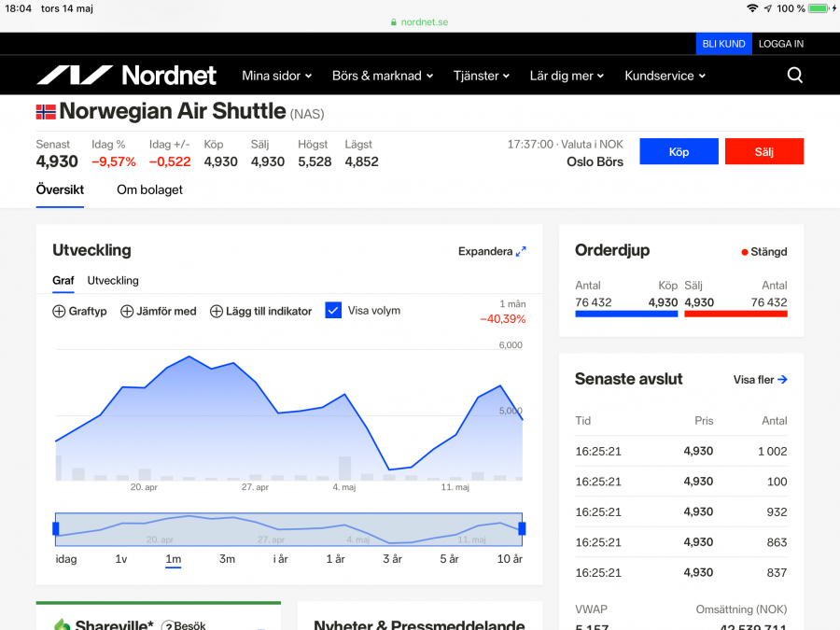This screenshot has width=840, height=630.
Task: Click the blue Köp order depth bar
Action: 626,314
